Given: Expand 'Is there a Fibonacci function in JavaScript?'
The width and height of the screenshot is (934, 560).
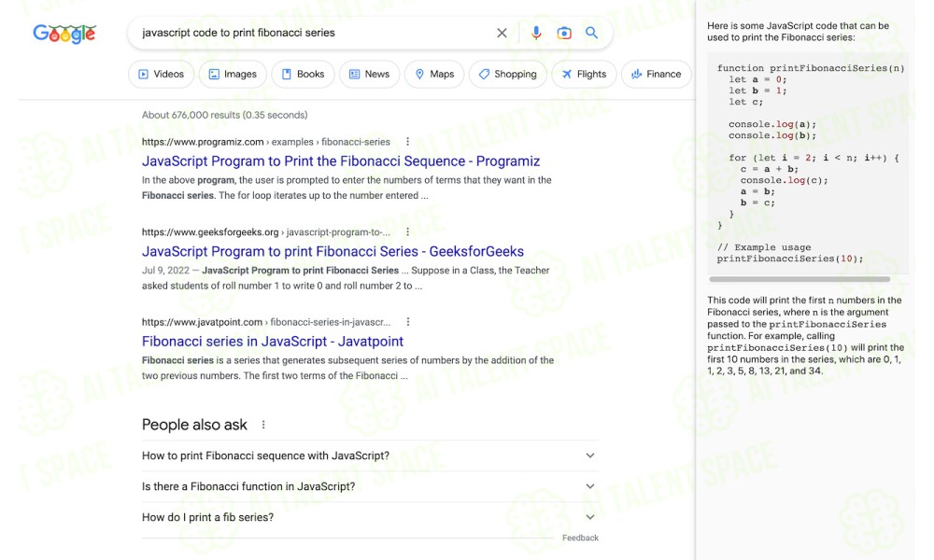Looking at the screenshot, I should click(370, 486).
